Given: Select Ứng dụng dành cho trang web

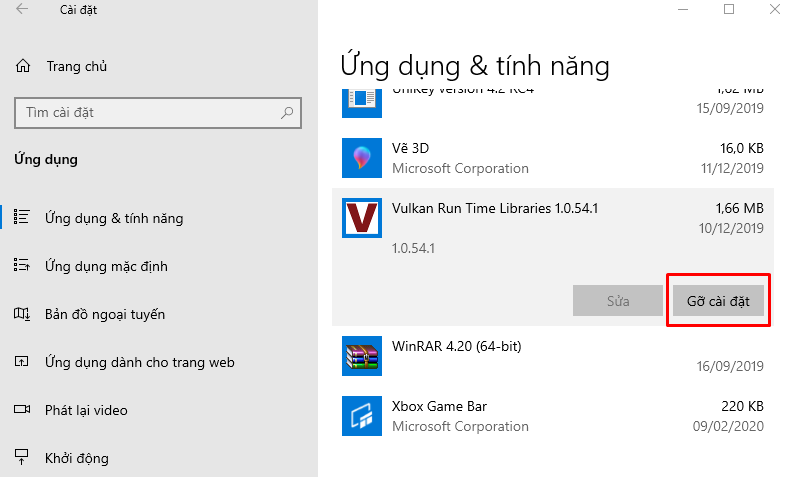Looking at the screenshot, I should (x=139, y=362).
